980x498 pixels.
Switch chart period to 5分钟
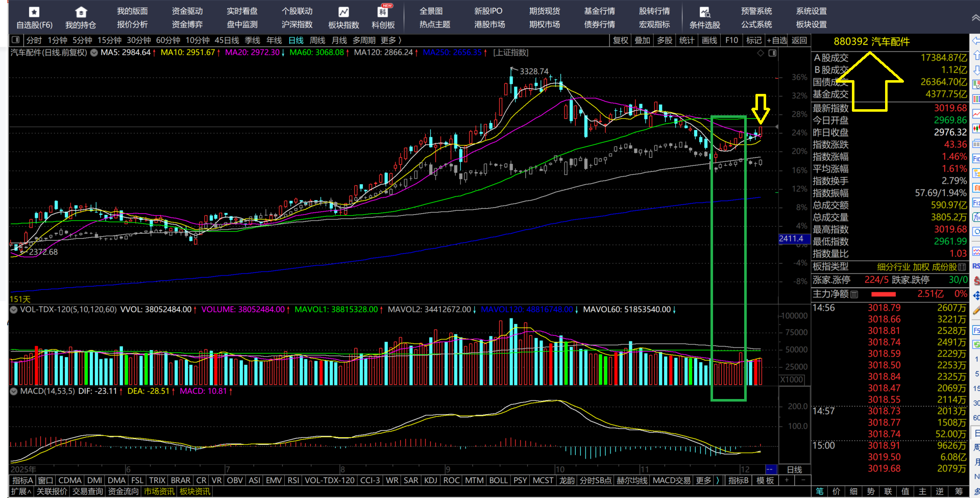click(82, 40)
